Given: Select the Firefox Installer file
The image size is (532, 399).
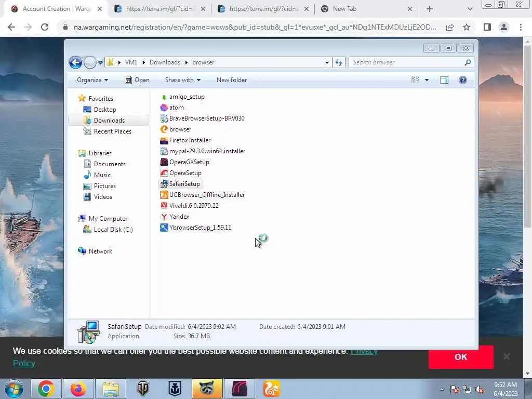Looking at the screenshot, I should pyautogui.click(x=185, y=140).
